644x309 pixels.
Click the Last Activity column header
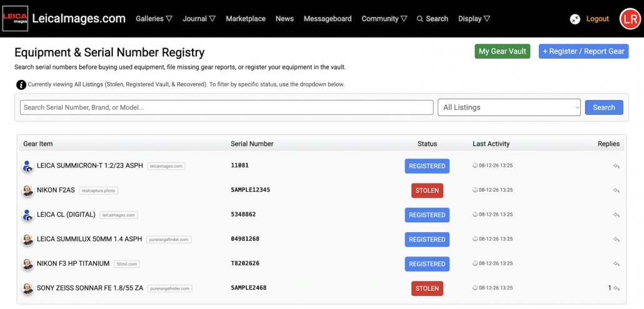491,144
